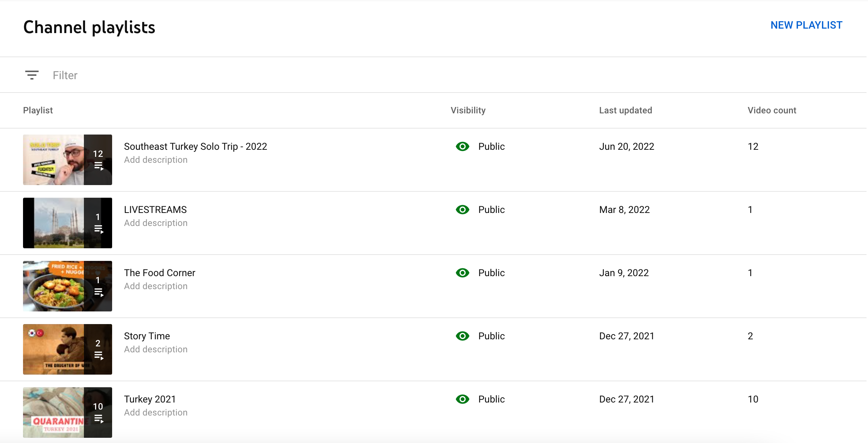Open the Turkey 2021 Quarantine thumbnail
This screenshot has width=868, height=443.
point(54,413)
